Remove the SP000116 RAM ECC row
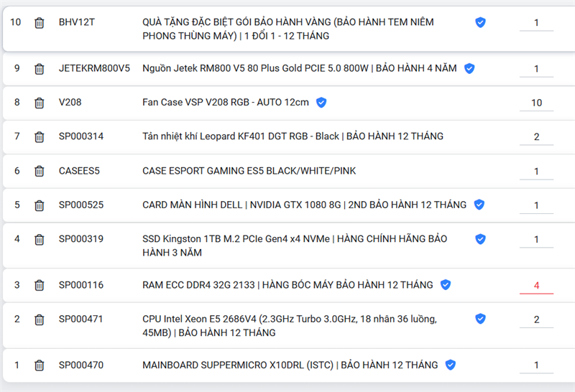Image resolution: width=575 pixels, height=392 pixels. [40, 286]
